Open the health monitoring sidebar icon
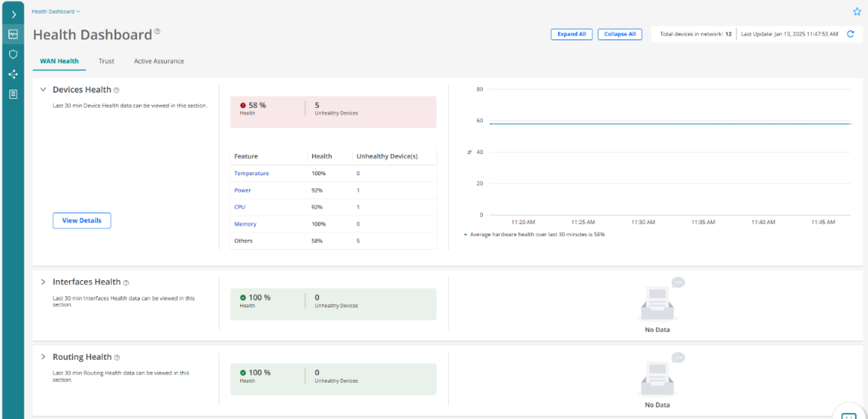 coord(13,34)
